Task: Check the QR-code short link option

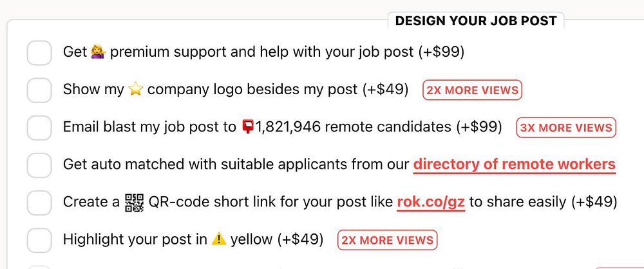Action: point(39,203)
